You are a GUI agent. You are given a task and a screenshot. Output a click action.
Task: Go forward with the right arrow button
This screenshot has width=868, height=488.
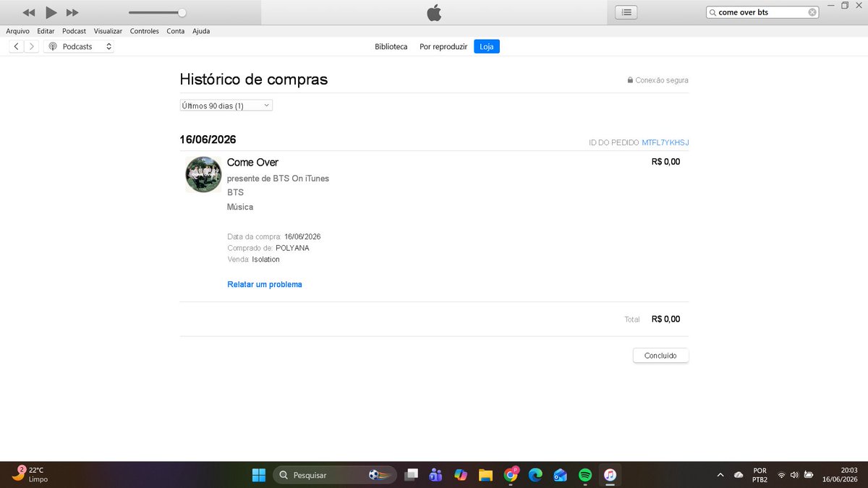tap(31, 46)
